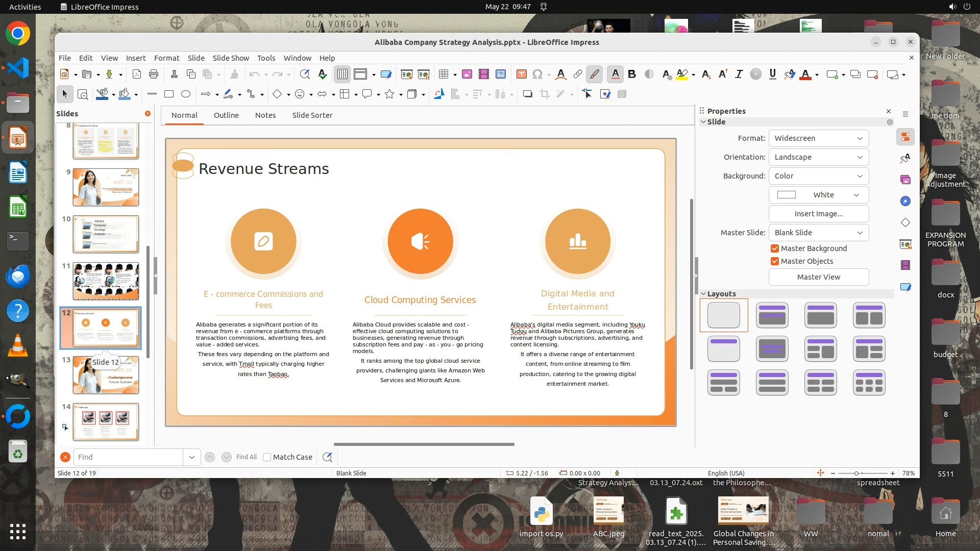The image size is (980, 551).
Task: Collapse the Layouts section
Action: click(703, 294)
